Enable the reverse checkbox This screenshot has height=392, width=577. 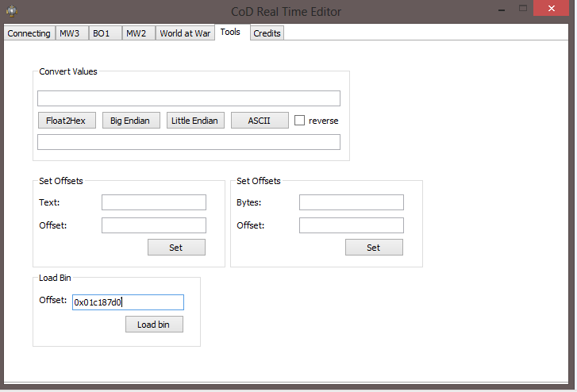point(300,121)
